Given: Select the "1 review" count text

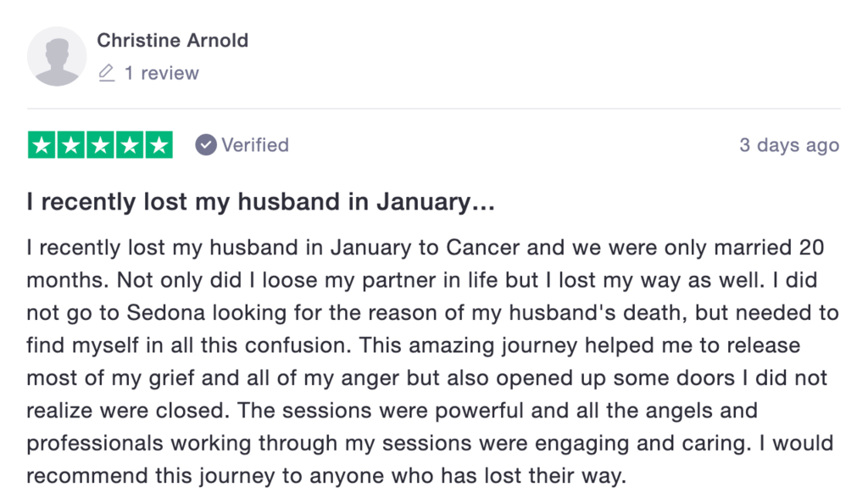Looking at the screenshot, I should pos(161,74).
